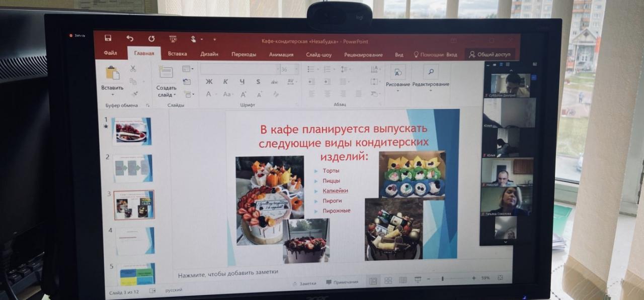Screen dimensions: 644x300
Task: Select slide 2 thumbnail
Action: coord(132,168)
